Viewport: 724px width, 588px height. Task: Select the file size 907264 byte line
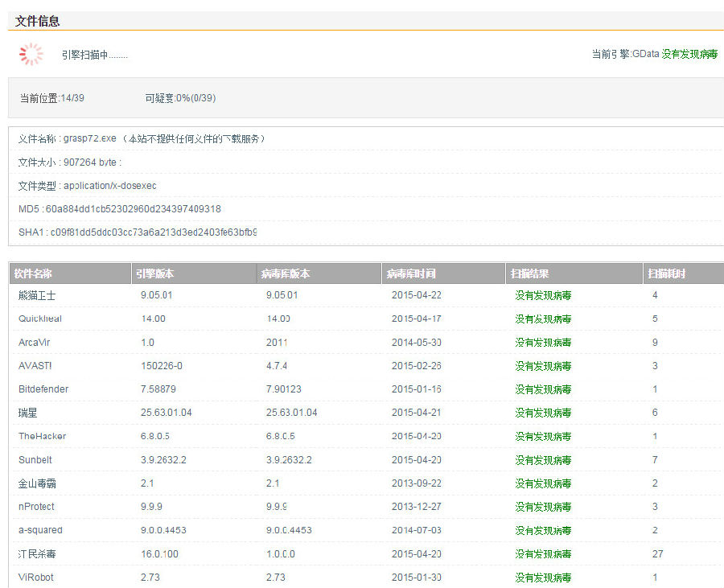click(x=69, y=162)
